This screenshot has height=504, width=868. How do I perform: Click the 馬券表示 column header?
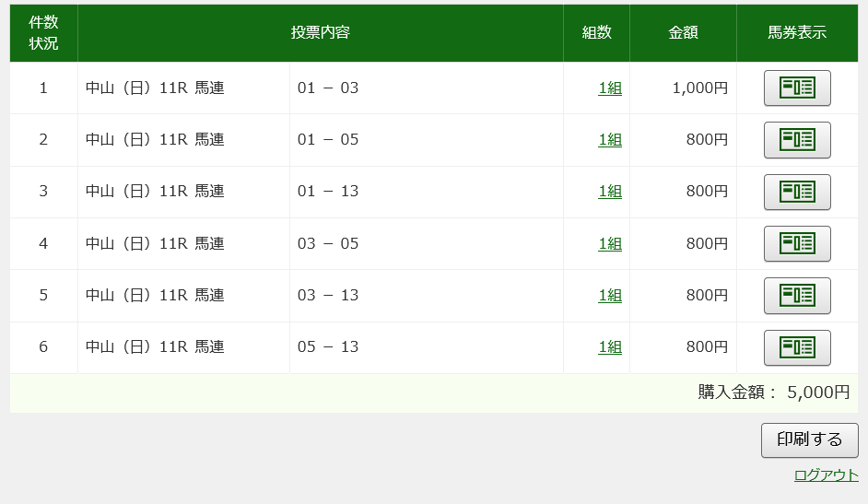(x=797, y=32)
